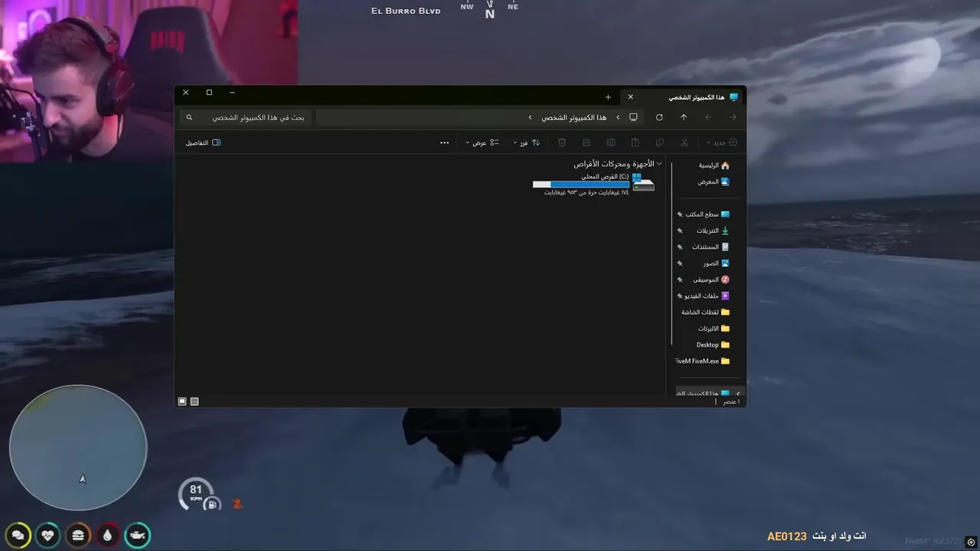The width and height of the screenshot is (980, 551).
Task: Select the Cut scissors icon in toolbar
Action: [684, 142]
